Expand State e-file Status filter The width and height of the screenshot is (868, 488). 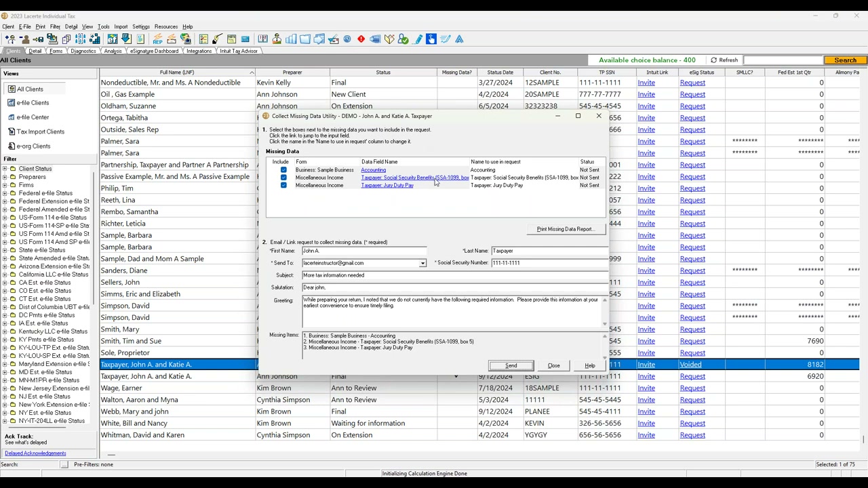5,250
